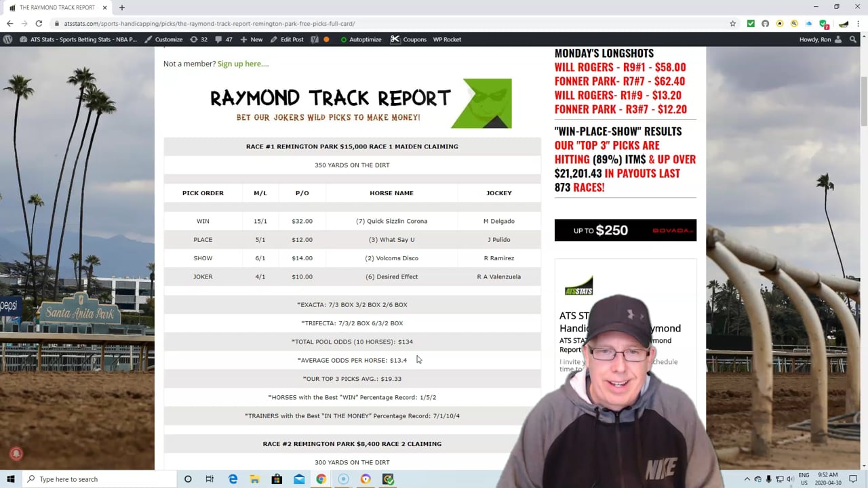Bookmark this page with the star
This screenshot has height=488, width=868.
(732, 23)
